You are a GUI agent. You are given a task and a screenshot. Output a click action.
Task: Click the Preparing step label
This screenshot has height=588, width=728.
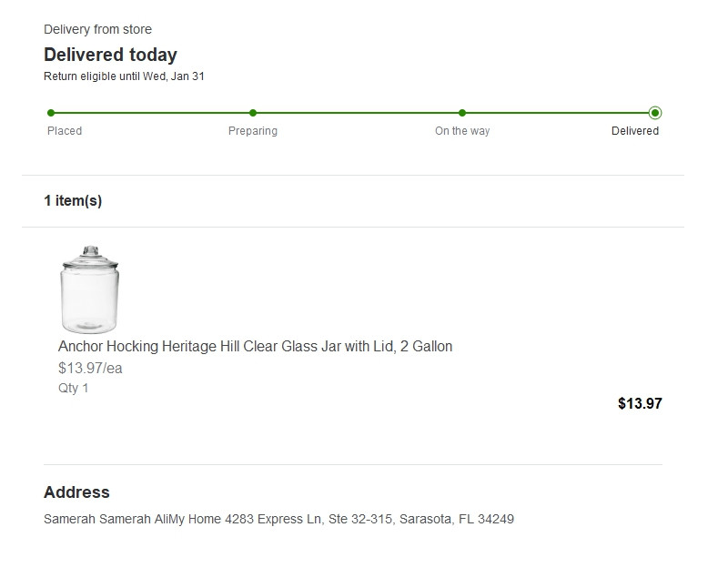point(253,131)
